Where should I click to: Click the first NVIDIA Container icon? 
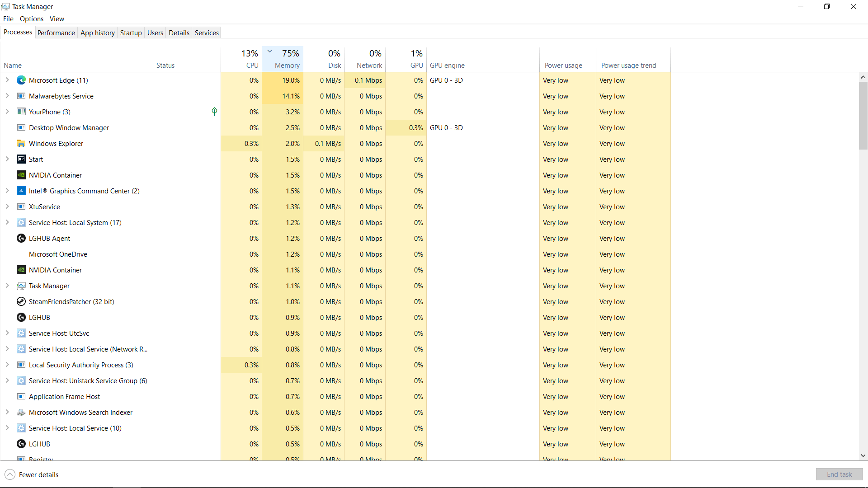21,175
